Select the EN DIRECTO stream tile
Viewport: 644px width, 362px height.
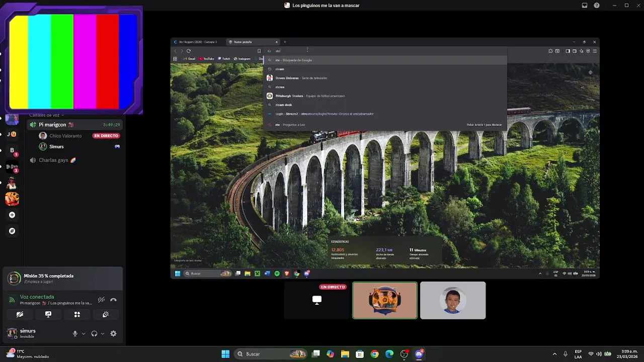coord(317,300)
